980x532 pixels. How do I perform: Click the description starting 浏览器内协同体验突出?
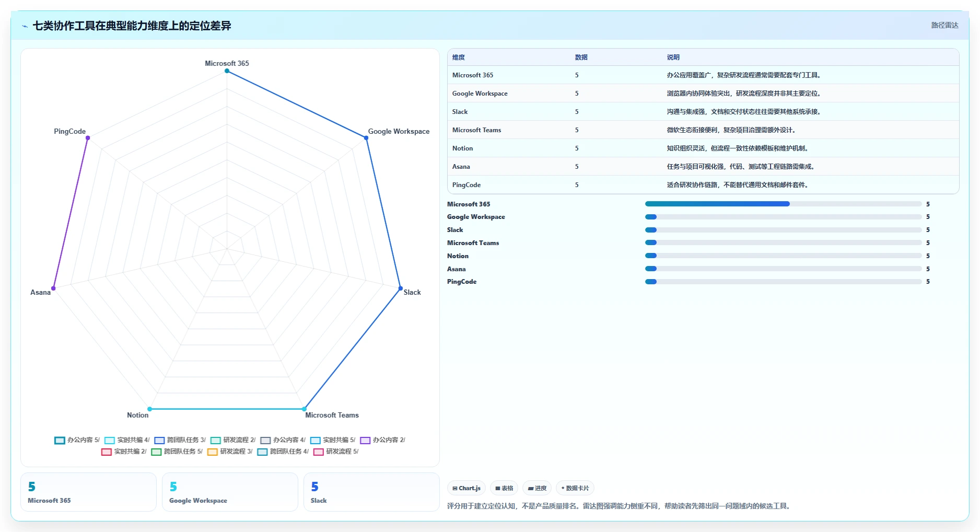pyautogui.click(x=745, y=94)
